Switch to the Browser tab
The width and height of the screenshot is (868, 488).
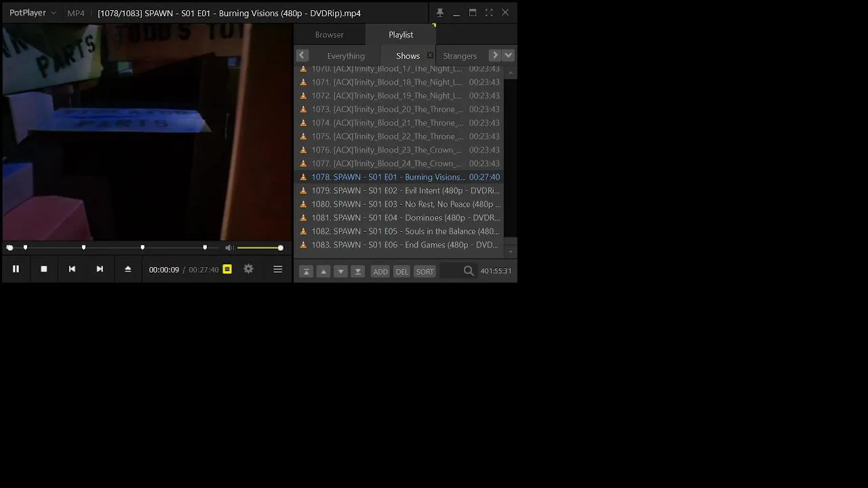(330, 35)
